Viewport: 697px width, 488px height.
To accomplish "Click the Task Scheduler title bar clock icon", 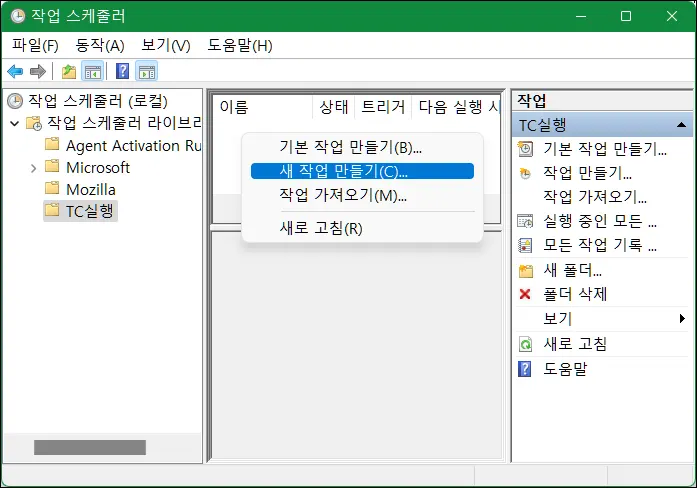I will [x=18, y=16].
